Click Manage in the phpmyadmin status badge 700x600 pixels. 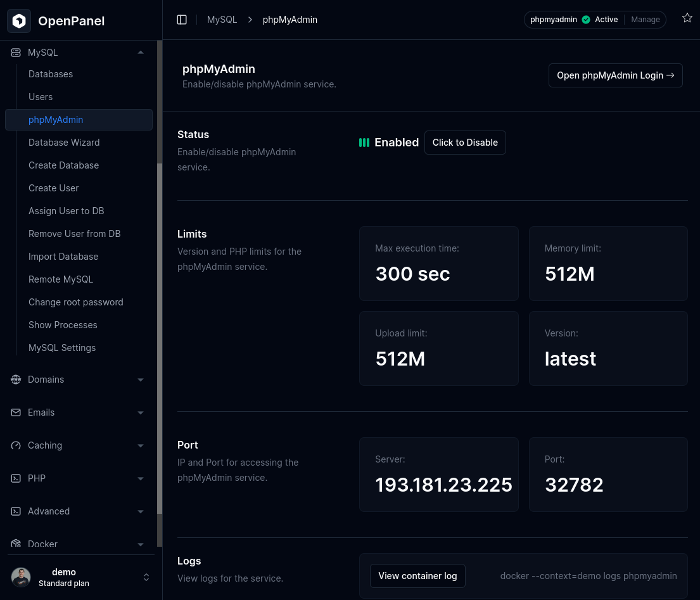click(x=646, y=20)
